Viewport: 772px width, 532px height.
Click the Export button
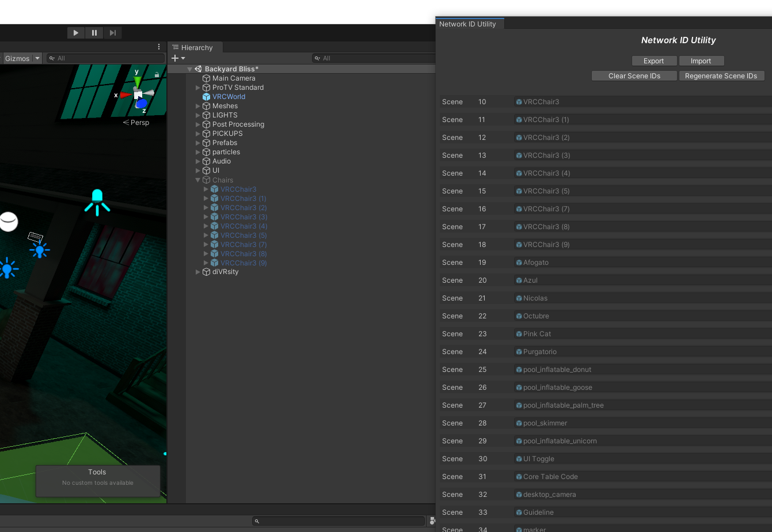[x=653, y=61]
